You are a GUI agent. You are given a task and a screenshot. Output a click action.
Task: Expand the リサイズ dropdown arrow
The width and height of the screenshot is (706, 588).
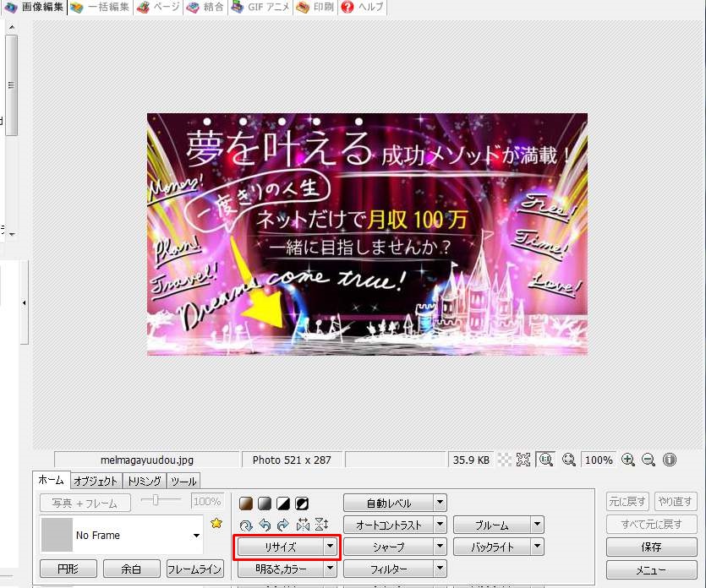pos(331,547)
